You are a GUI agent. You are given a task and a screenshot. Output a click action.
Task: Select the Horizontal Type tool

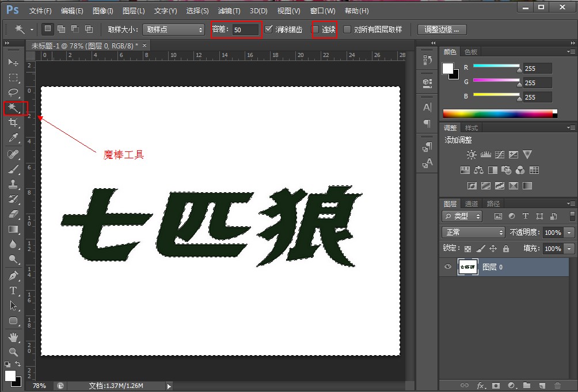click(x=14, y=291)
